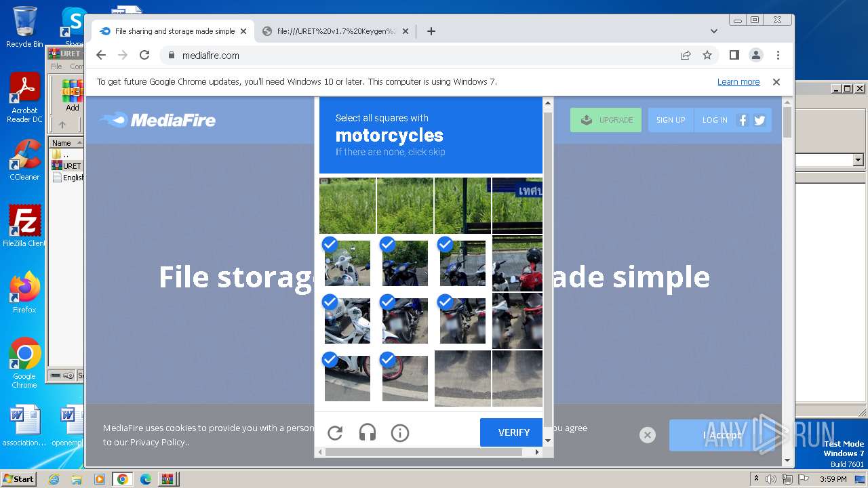Uncheck the second tile in the third captcha row

click(405, 321)
